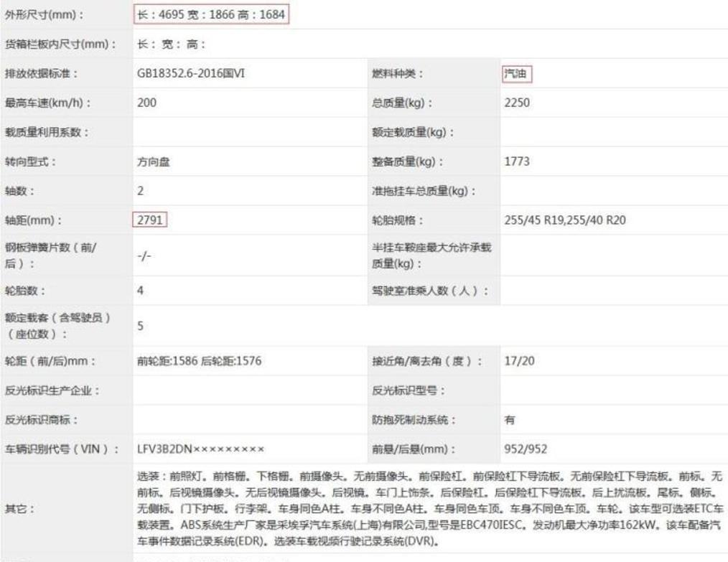This screenshot has width=728, height=562.
Task: Click the 反光标识商标 label
Action: [x=42, y=420]
